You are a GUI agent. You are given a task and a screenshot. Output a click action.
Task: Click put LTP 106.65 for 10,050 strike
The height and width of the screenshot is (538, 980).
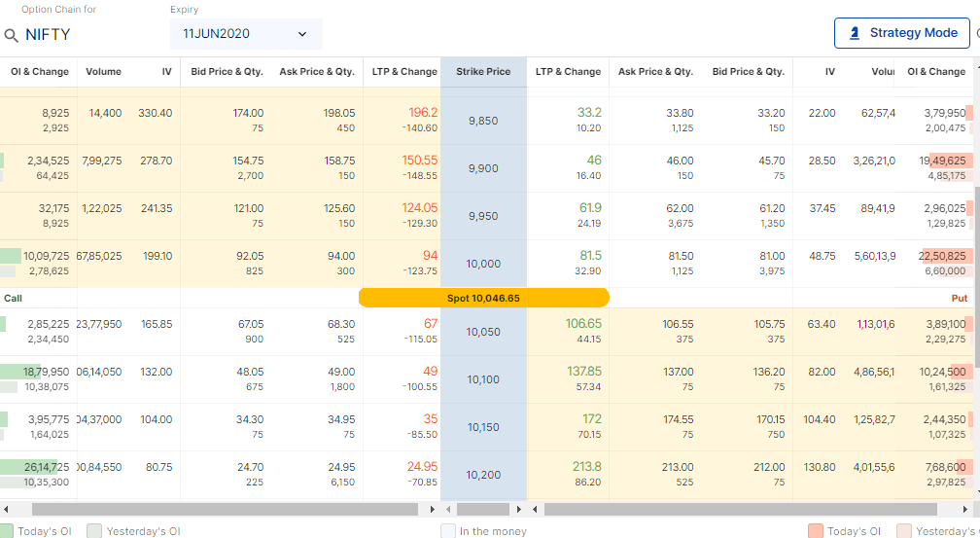point(583,323)
